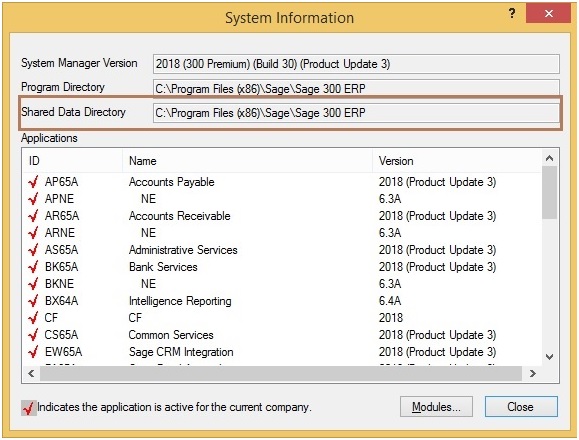Click the red checkmark next to AS65A
Screen dimensions: 579x440
(x=33, y=250)
